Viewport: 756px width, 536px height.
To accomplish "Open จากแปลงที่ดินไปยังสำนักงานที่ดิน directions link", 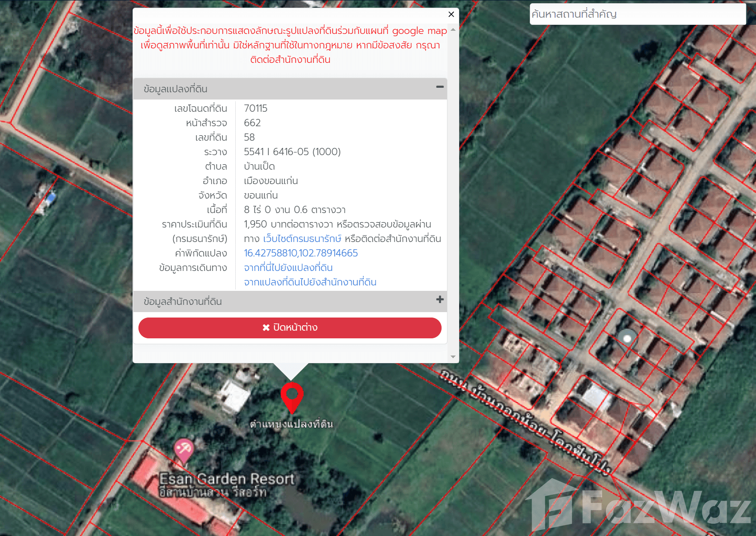I will (310, 282).
